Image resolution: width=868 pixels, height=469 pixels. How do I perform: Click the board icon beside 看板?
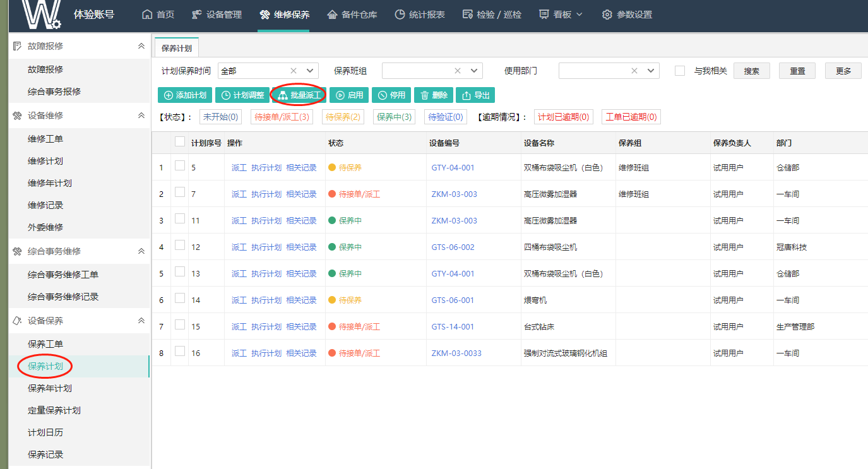[544, 15]
